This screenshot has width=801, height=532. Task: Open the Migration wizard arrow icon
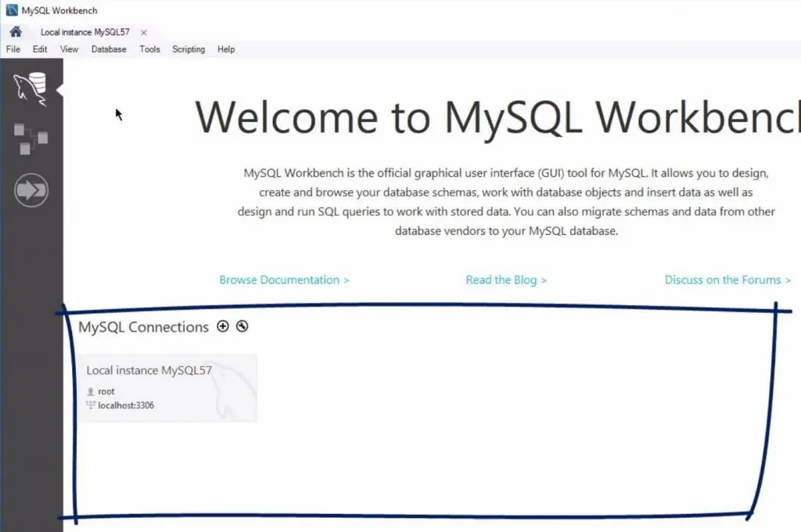click(x=31, y=190)
